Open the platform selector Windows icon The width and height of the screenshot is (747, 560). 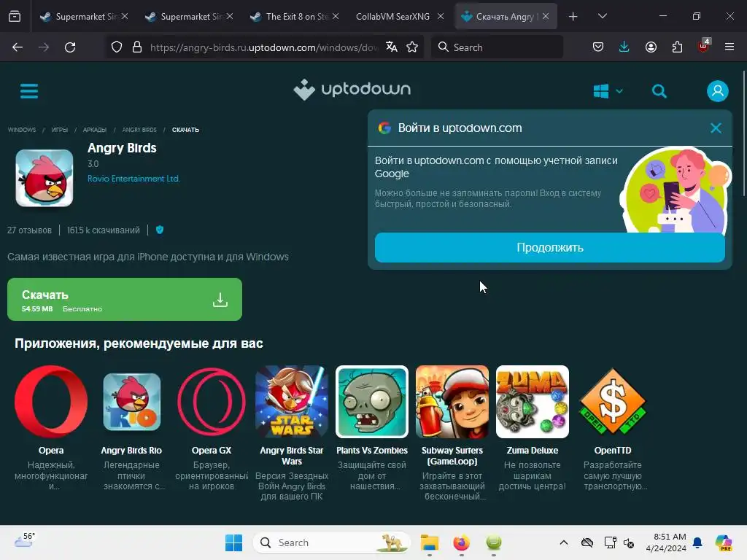coord(601,90)
